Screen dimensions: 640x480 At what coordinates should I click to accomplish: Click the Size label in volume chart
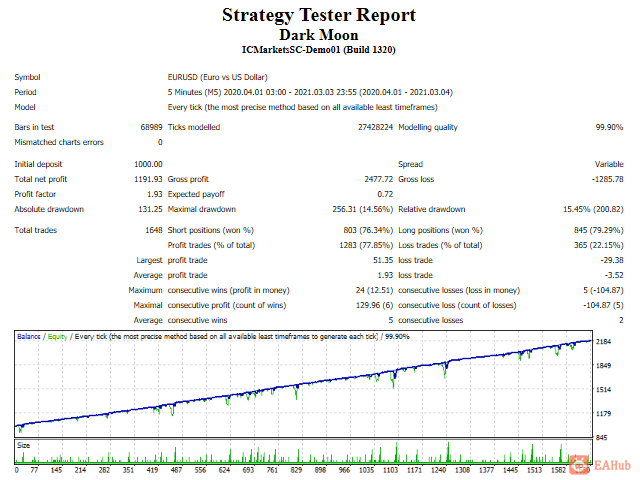(24, 446)
